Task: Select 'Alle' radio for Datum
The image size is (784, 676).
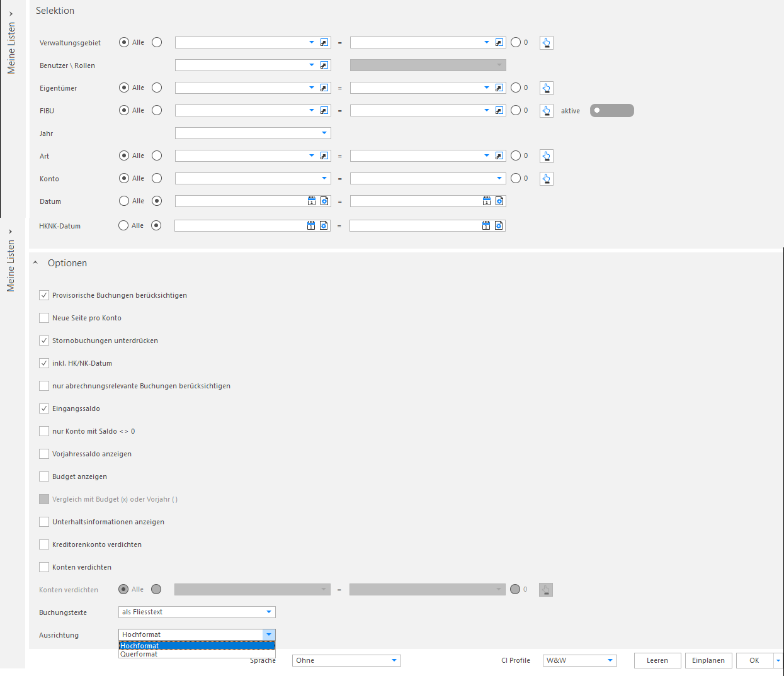Action: (x=124, y=201)
